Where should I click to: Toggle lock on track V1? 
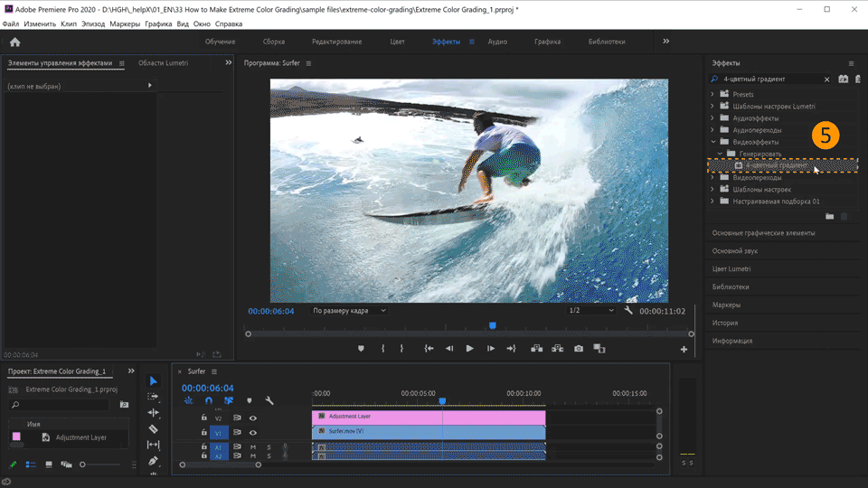pyautogui.click(x=204, y=433)
